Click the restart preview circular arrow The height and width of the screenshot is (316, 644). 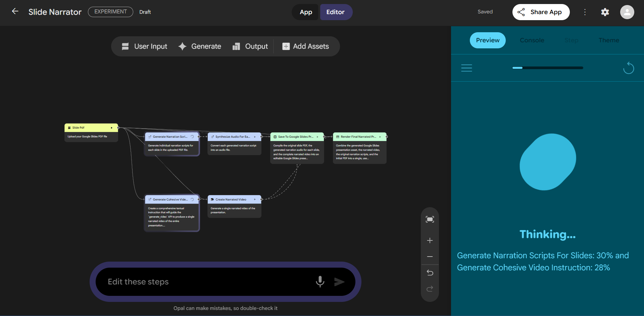click(x=628, y=68)
